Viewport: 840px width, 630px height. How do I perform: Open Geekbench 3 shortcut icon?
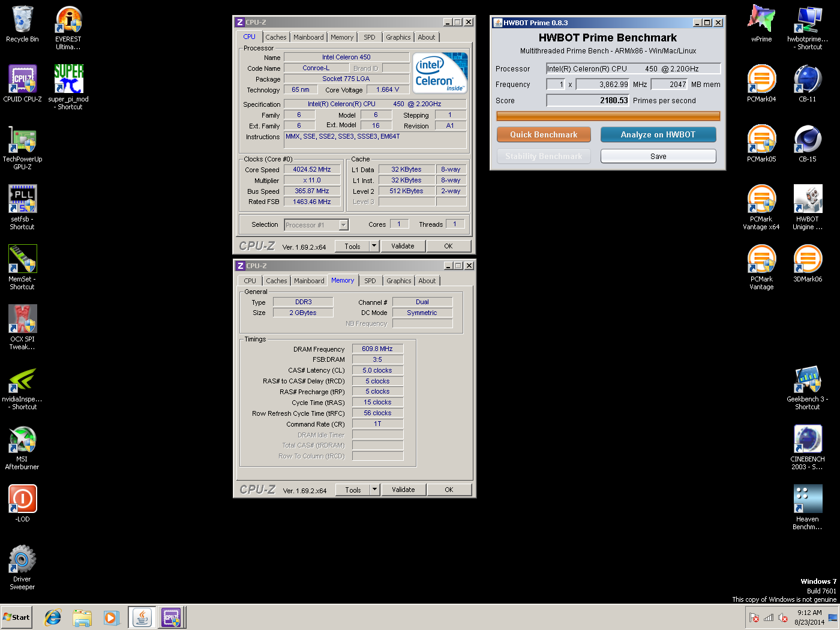(808, 388)
